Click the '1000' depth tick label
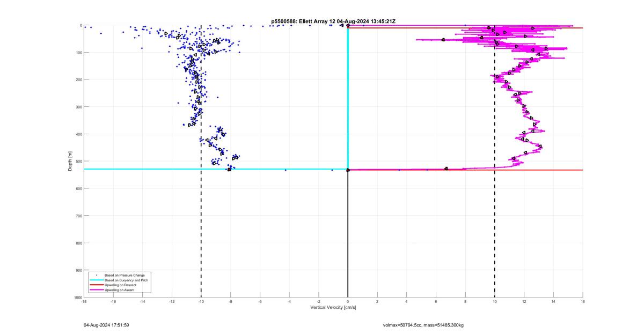644x334 pixels. click(x=77, y=297)
